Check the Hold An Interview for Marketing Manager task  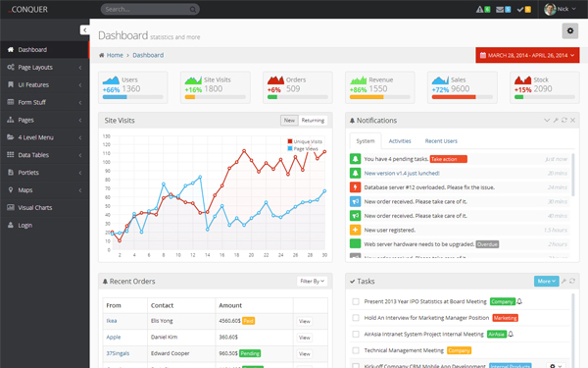[x=356, y=318]
